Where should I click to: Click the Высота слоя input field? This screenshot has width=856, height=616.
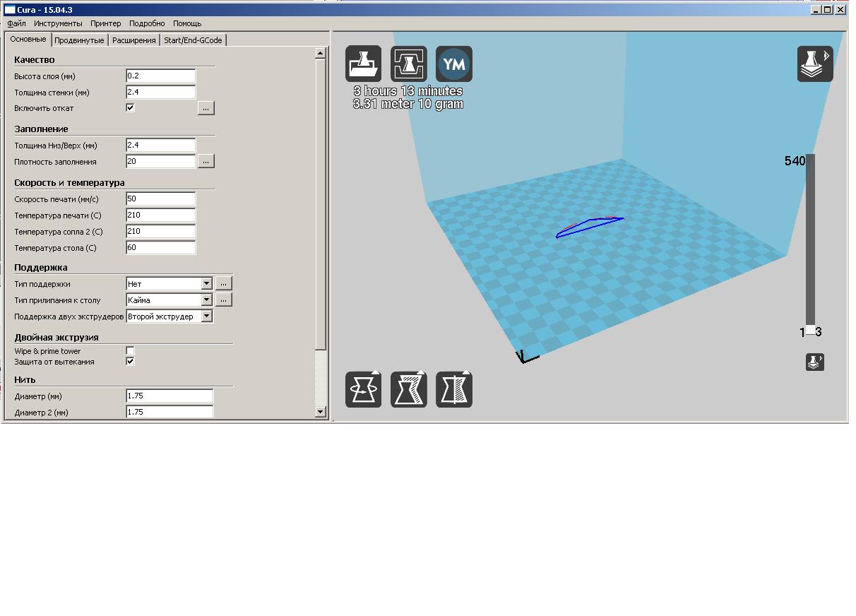pos(160,76)
